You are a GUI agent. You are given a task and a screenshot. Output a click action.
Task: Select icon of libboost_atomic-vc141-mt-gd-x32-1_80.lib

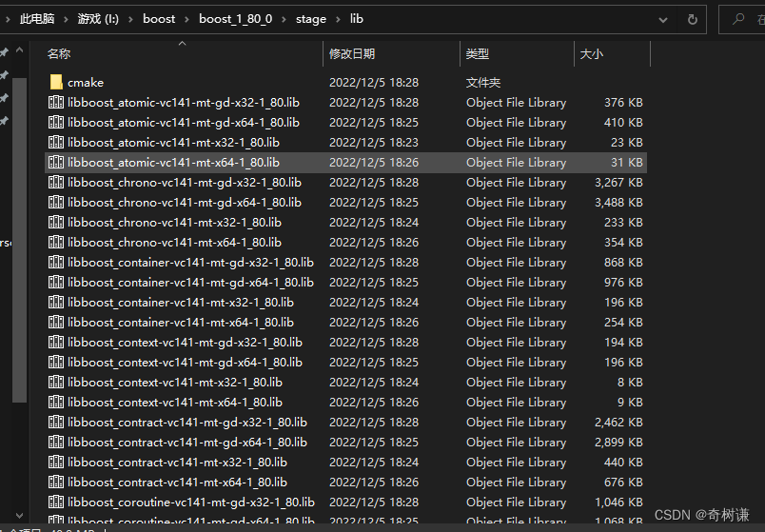point(56,102)
